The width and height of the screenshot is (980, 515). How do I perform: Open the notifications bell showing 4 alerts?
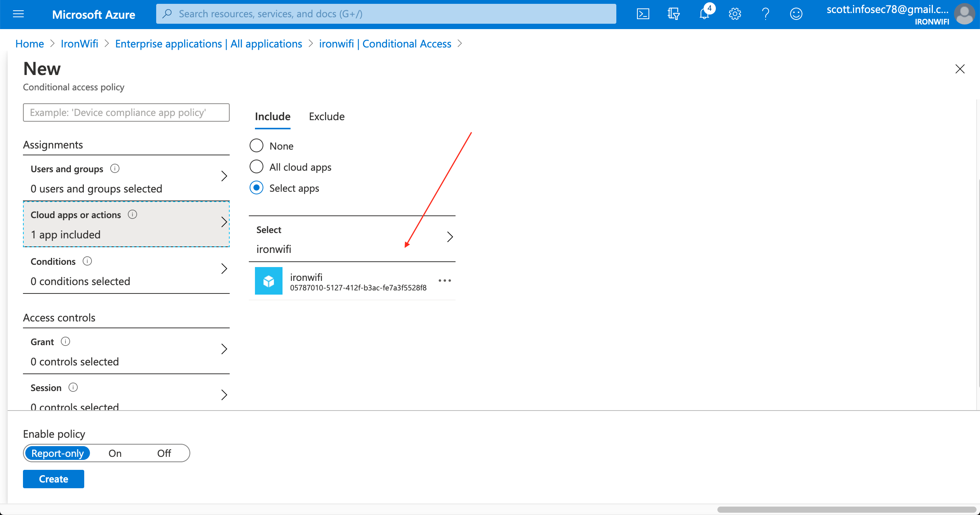[x=704, y=14]
